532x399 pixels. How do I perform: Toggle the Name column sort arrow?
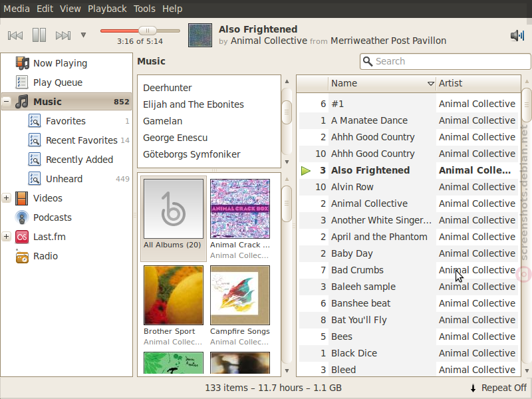click(x=430, y=84)
